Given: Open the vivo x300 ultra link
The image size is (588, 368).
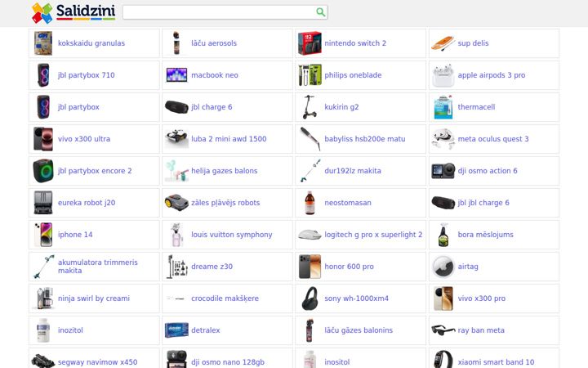Looking at the screenshot, I should [84, 139].
